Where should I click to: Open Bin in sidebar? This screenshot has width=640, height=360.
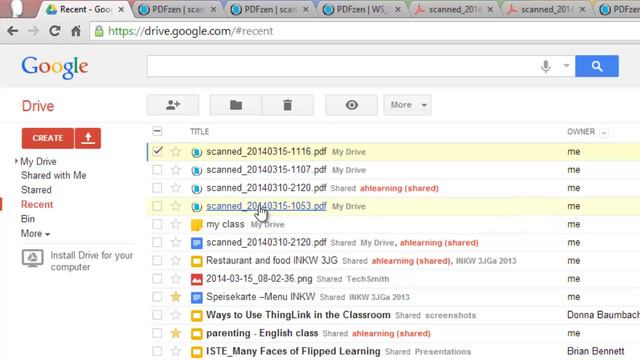pos(28,219)
